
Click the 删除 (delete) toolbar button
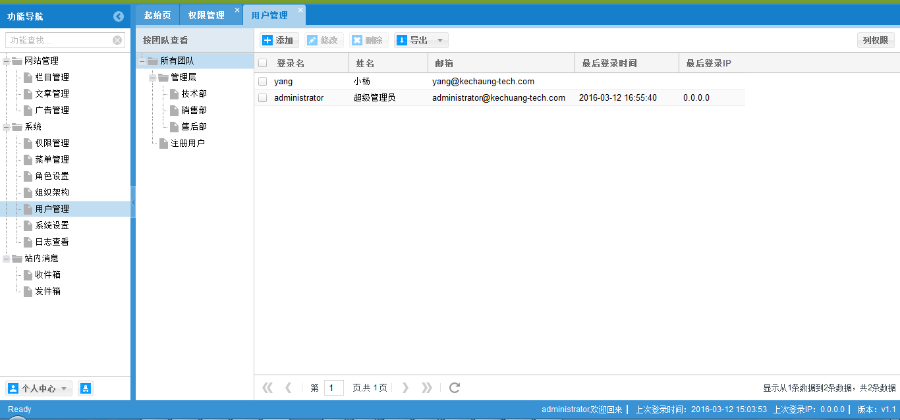tap(368, 40)
